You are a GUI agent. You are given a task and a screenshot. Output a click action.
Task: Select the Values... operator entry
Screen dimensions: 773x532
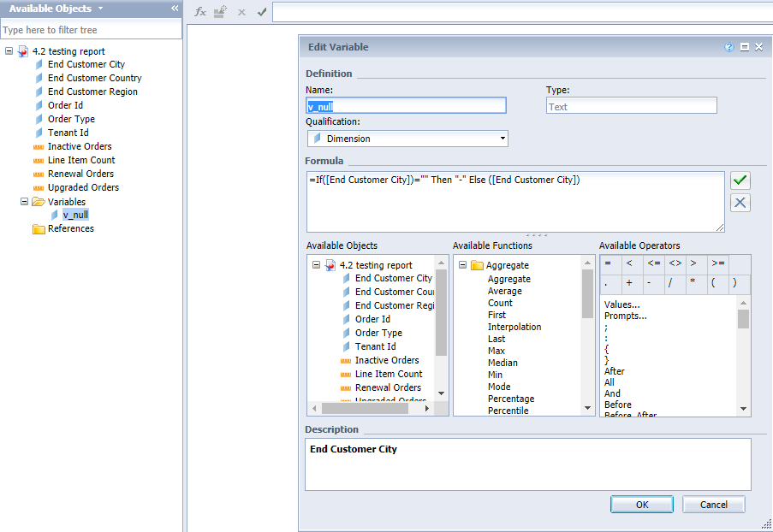[621, 304]
